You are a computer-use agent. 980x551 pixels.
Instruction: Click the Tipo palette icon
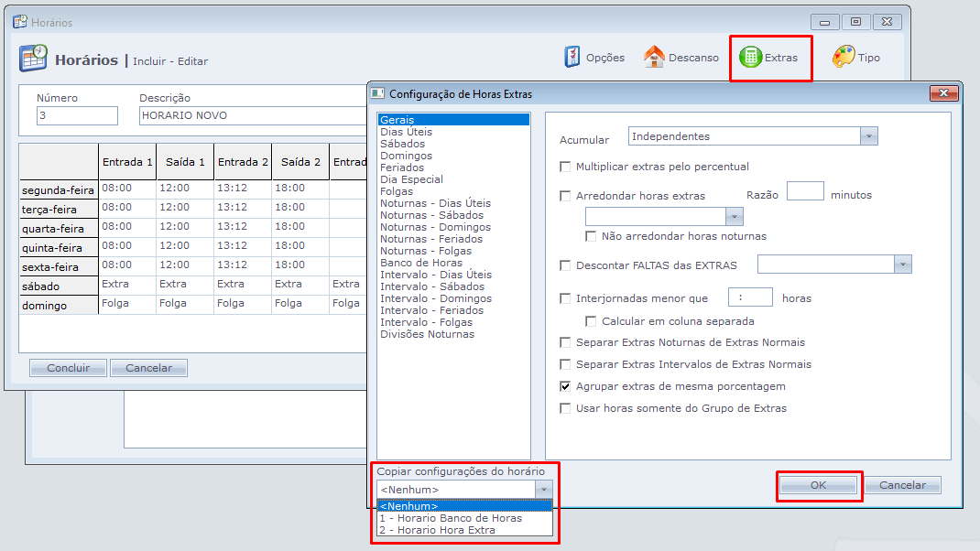click(x=844, y=57)
